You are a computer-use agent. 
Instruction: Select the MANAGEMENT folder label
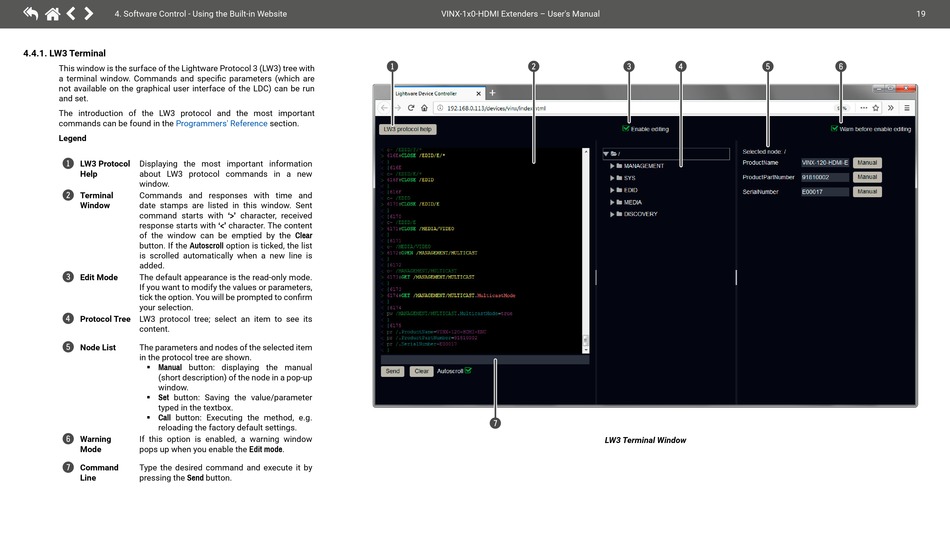(x=644, y=166)
